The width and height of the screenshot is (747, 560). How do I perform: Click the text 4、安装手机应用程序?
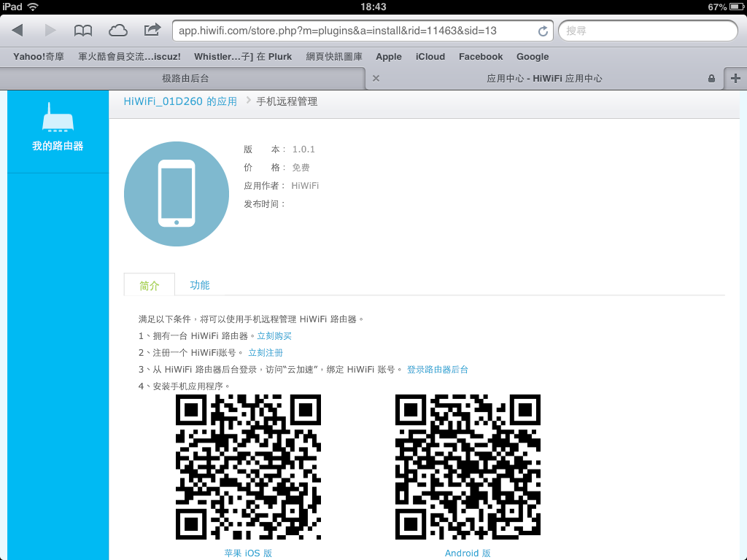pos(184,386)
